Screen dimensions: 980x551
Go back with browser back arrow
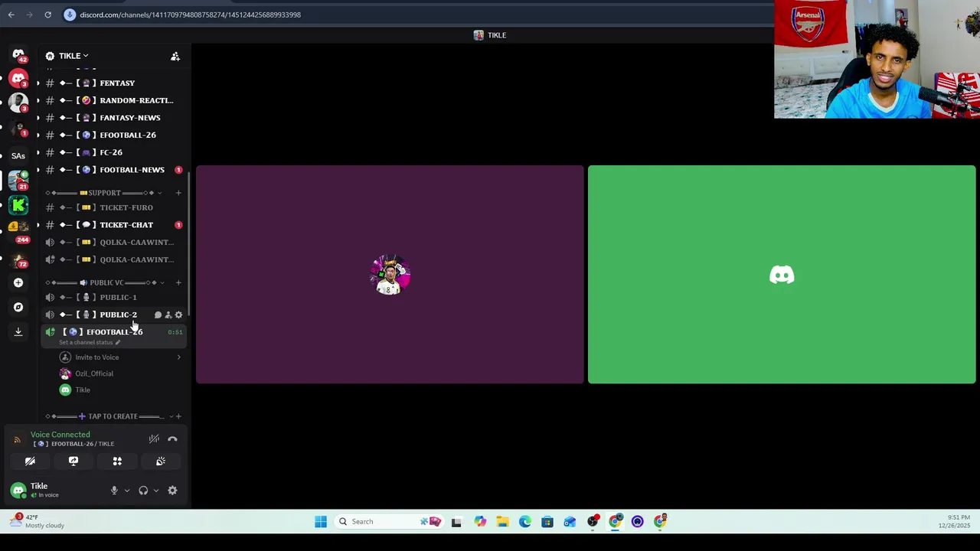tap(11, 15)
